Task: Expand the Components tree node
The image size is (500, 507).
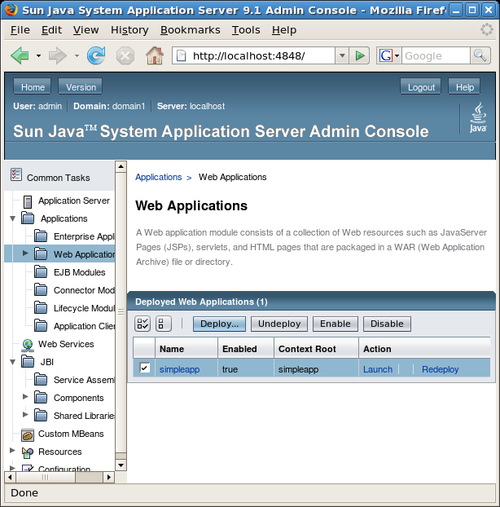Action: tap(25, 396)
